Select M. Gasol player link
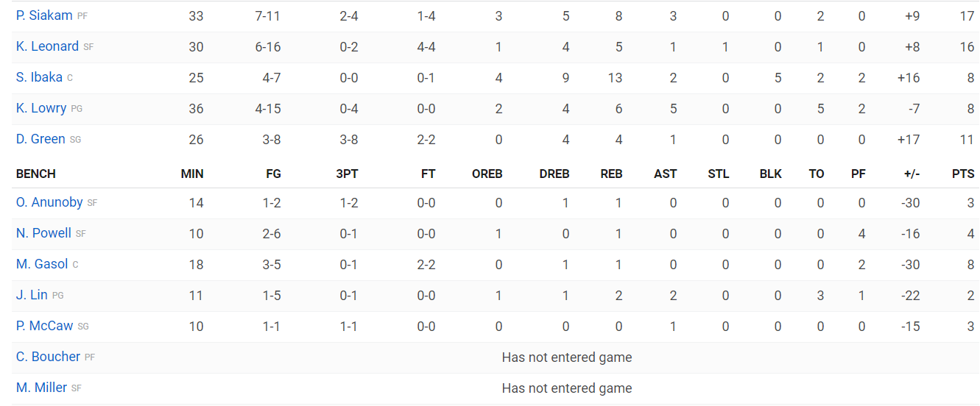Image resolution: width=980 pixels, height=406 pixels. (x=42, y=264)
